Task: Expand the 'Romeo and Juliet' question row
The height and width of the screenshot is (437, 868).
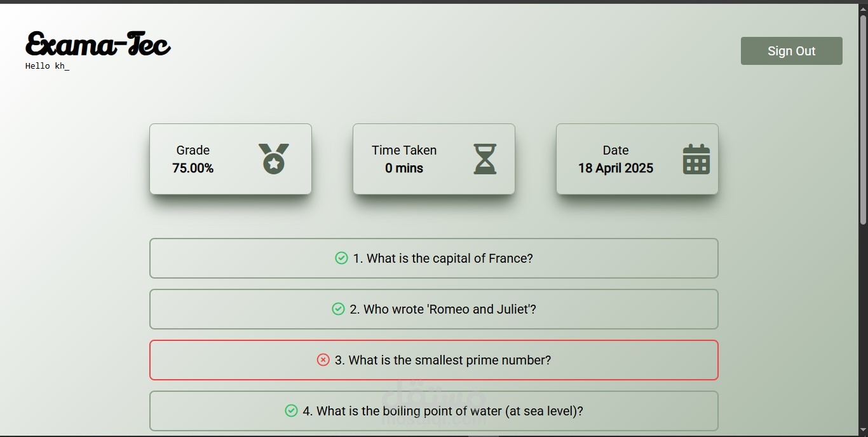Action: [x=434, y=309]
